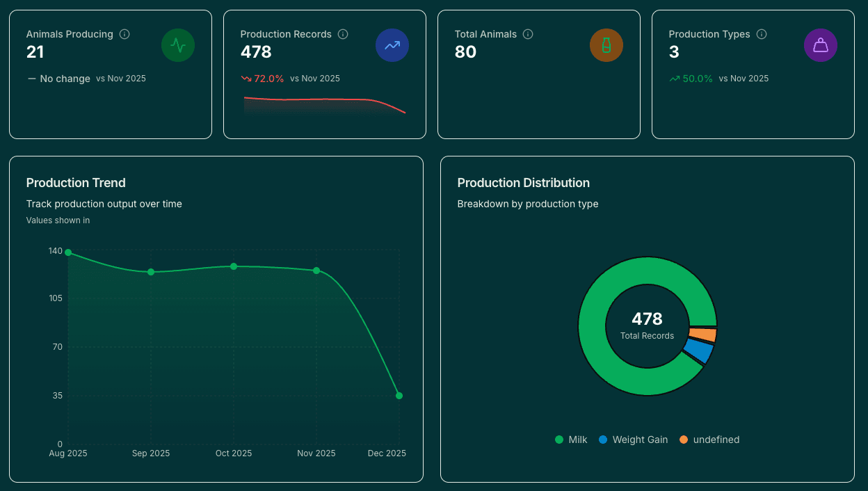Viewport: 868px width, 491px height.
Task: Click the Production Records info icon
Action: click(343, 34)
